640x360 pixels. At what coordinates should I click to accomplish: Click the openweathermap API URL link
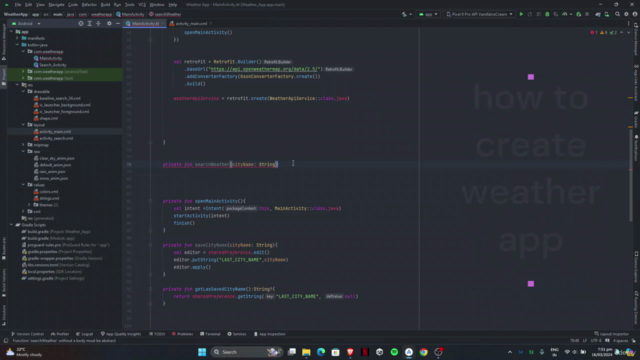(264, 69)
